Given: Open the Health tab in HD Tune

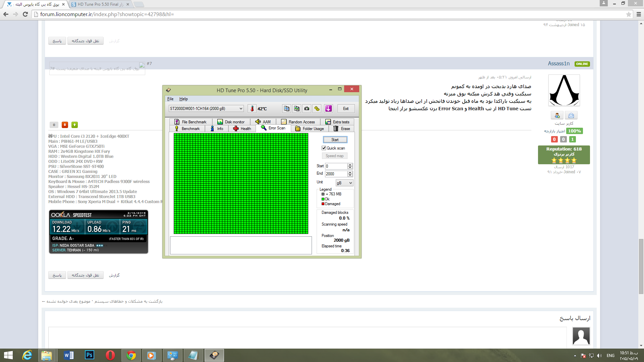Looking at the screenshot, I should coord(241,128).
